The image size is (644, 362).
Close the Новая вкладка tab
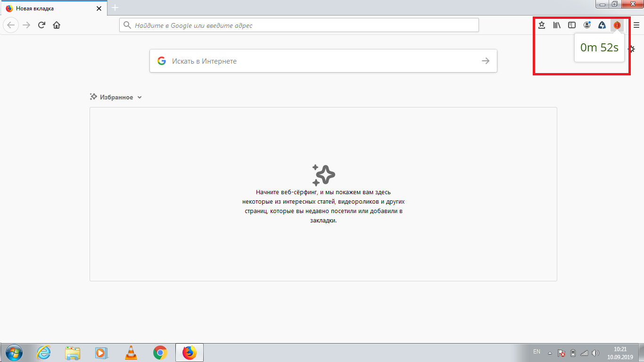(99, 8)
